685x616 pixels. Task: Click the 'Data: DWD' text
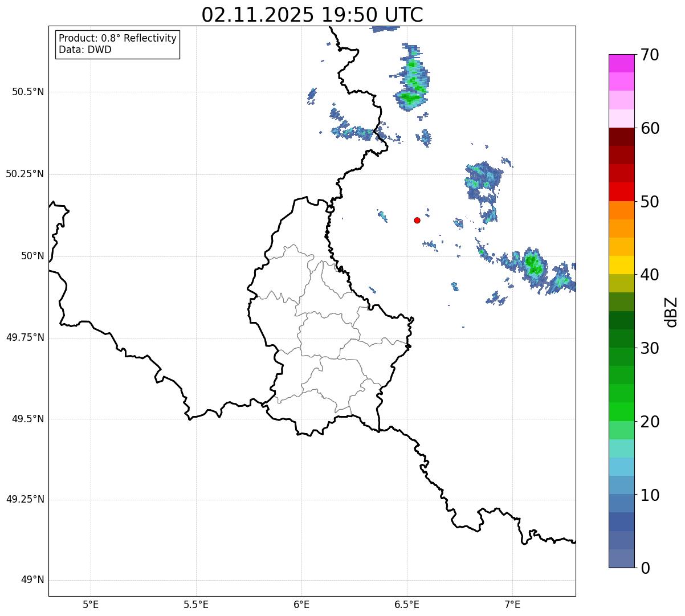85,50
